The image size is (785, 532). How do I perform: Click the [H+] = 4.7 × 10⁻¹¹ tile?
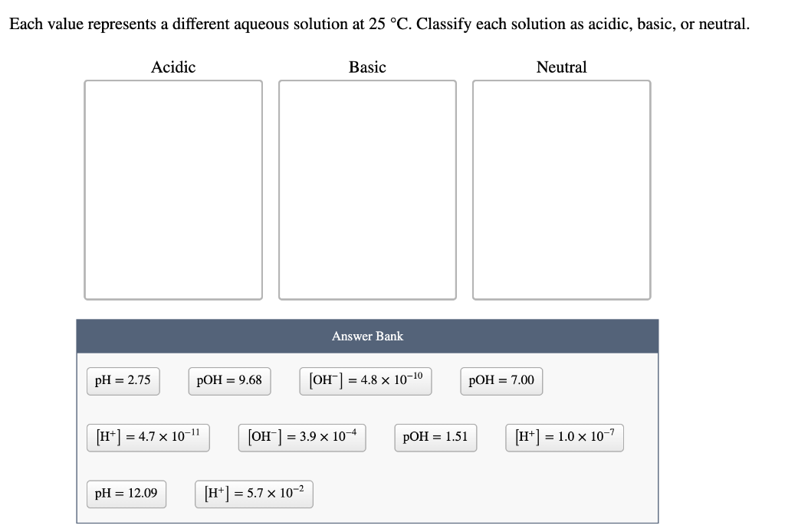pos(147,437)
